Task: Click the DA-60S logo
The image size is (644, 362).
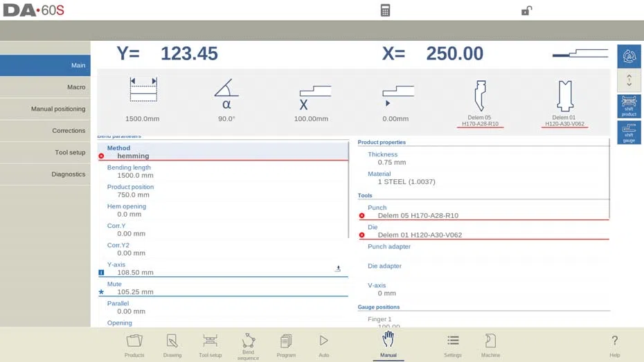Action: tap(34, 10)
